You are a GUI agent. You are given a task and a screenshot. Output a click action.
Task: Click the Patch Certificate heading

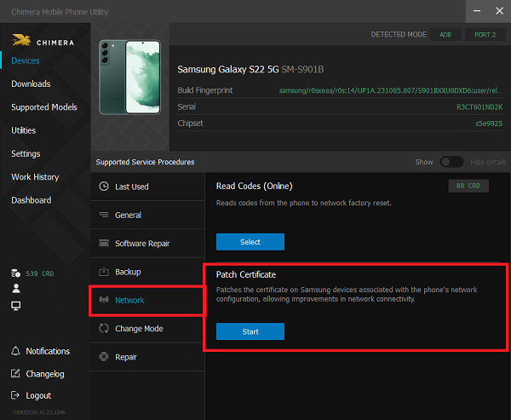coord(246,274)
